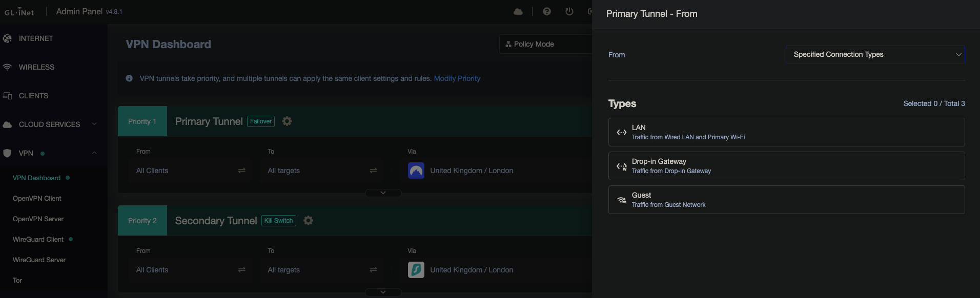Click the GoodCloud cloud icon in header
Screen dimensions: 980x298
pyautogui.click(x=518, y=11)
